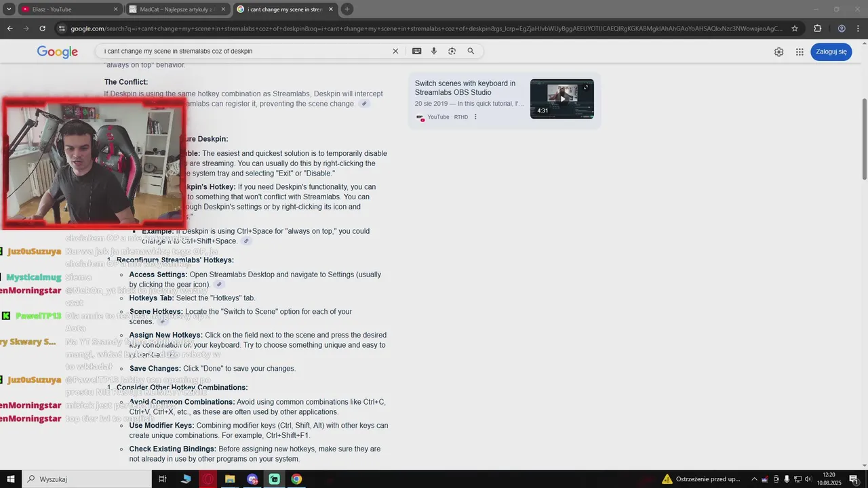
Task: Copy link icon after The Conflict paragraph
Action: 364,104
